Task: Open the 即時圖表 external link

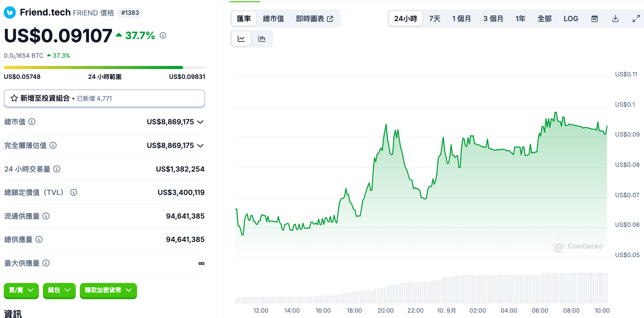Action: tap(314, 19)
